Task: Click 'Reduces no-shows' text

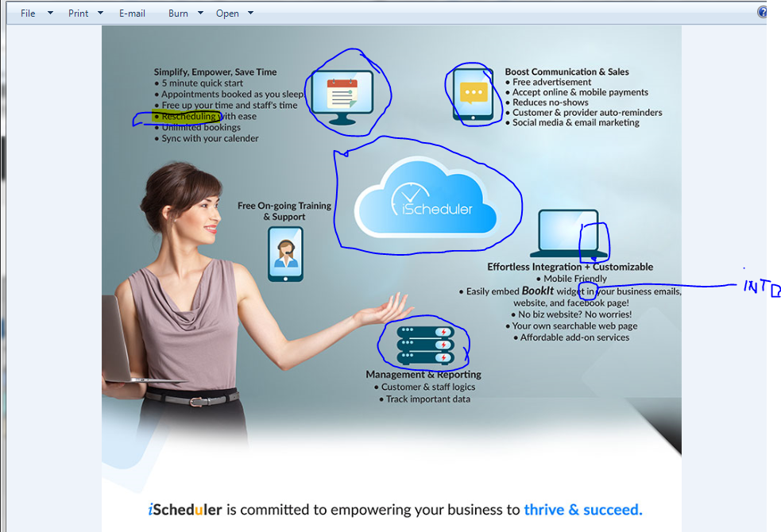Action: pyautogui.click(x=551, y=102)
